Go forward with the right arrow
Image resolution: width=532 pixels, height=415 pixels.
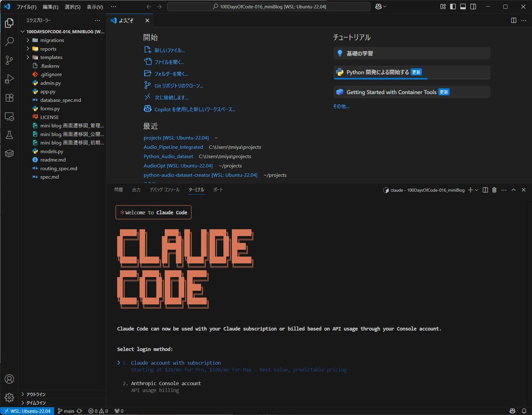[159, 7]
